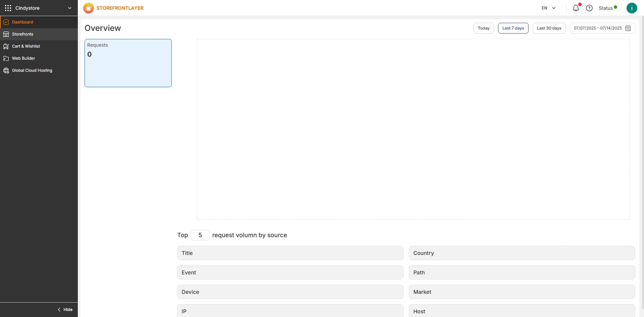The width and height of the screenshot is (644, 317).
Task: Open the help question mark icon
Action: 589,8
